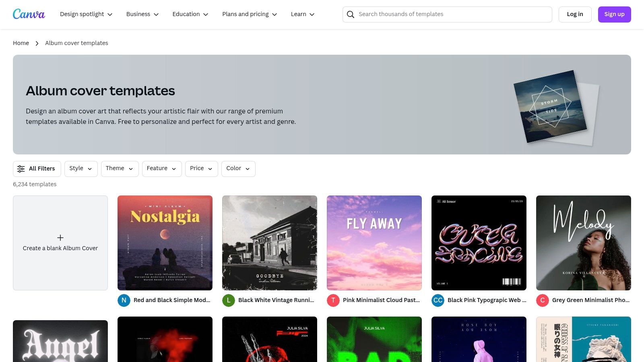This screenshot has width=644, height=362.
Task: Click in the template search field
Action: tap(451, 14)
